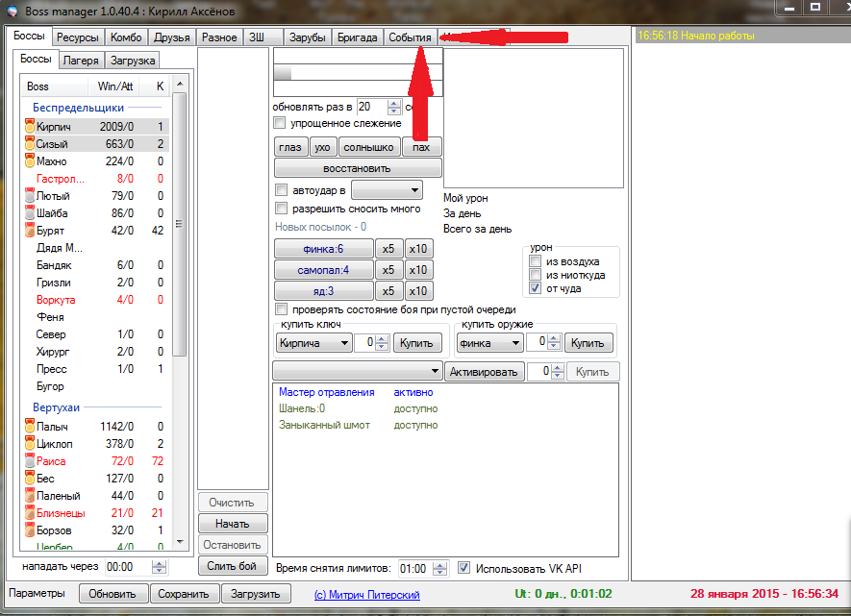Viewport: 851px width, 616px height.
Task: Open the Митрич Питерский link
Action: (366, 595)
